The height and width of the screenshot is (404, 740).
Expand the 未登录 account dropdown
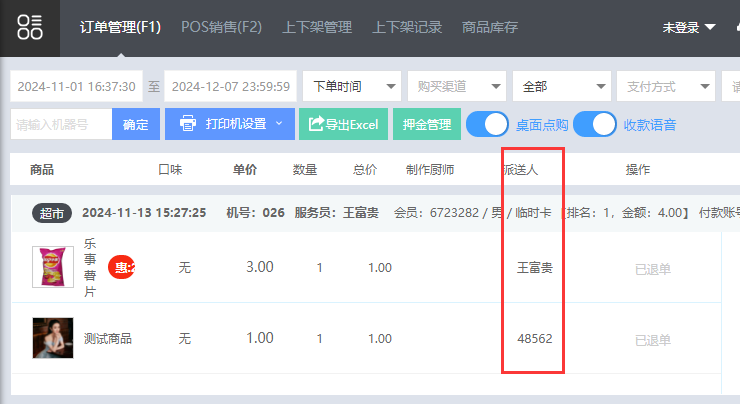[689, 28]
